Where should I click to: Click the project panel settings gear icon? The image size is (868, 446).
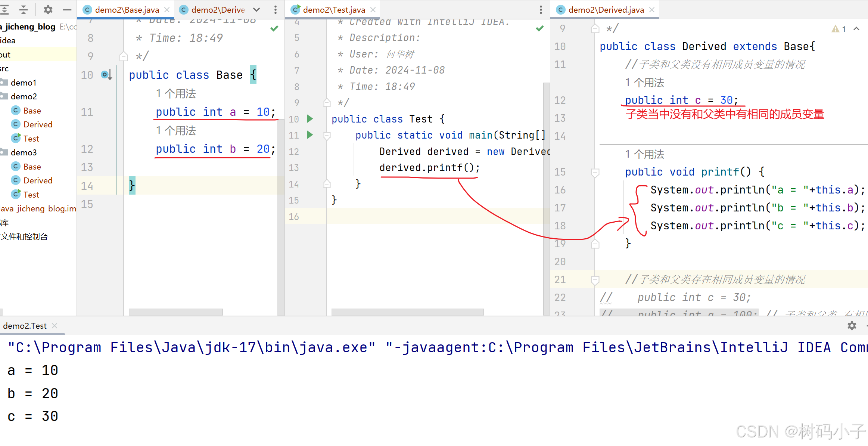48,10
